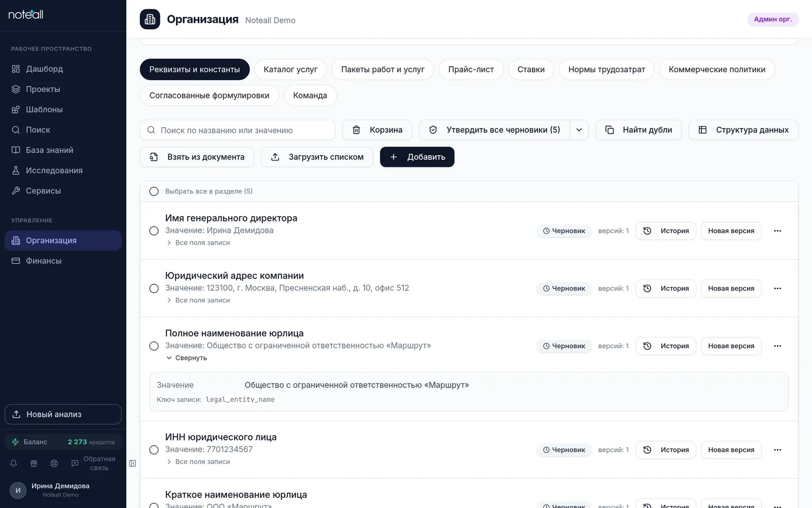Click the Баланс lightning credits indicator
Viewport: 812px width, 508px height.
63,442
